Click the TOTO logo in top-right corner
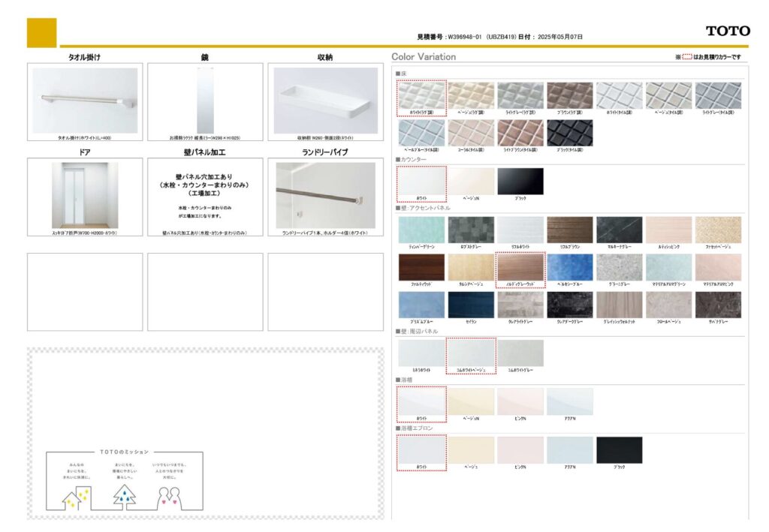769x532 pixels. pyautogui.click(x=727, y=31)
